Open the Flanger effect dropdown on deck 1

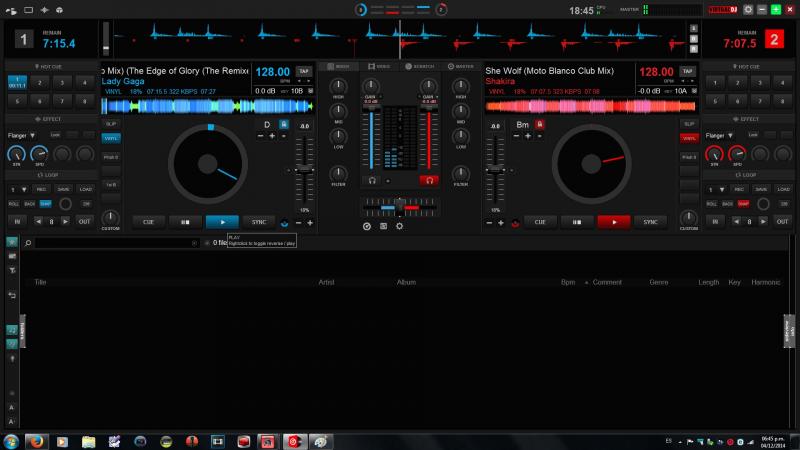pyautogui.click(x=33, y=136)
